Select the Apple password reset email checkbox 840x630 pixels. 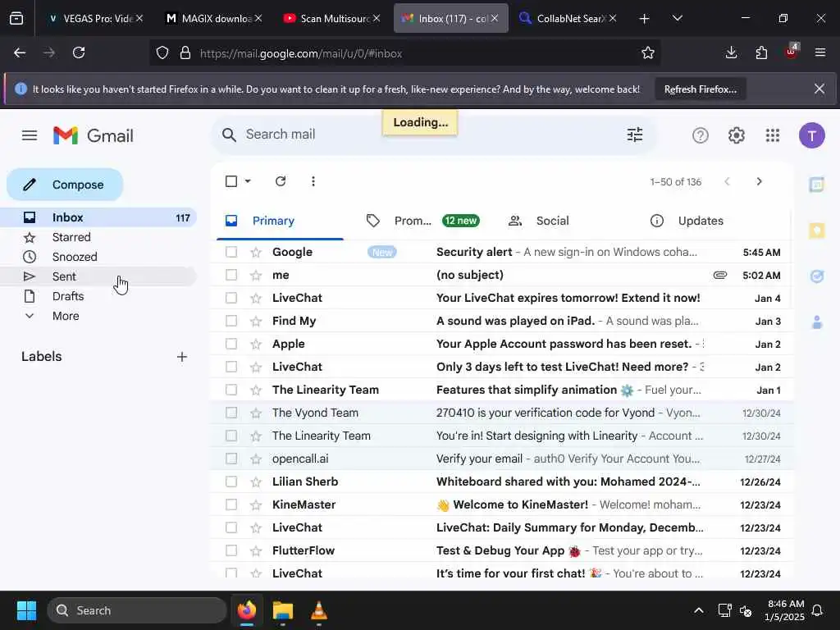231,344
